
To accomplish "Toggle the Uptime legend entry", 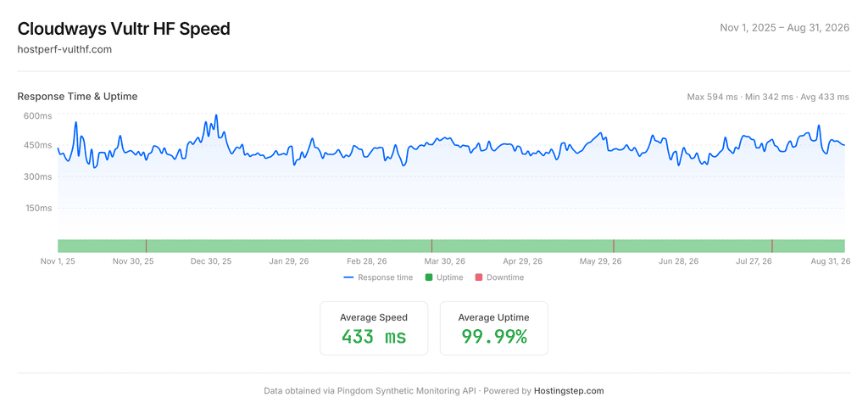I will (x=444, y=277).
